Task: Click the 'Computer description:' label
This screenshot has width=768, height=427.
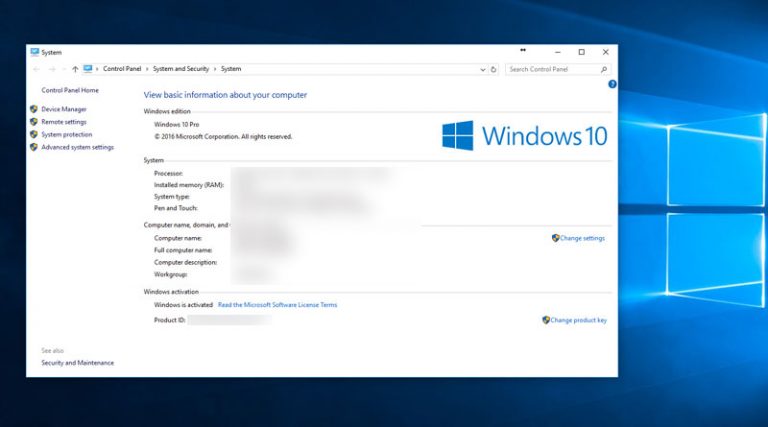Action: pyautogui.click(x=185, y=262)
